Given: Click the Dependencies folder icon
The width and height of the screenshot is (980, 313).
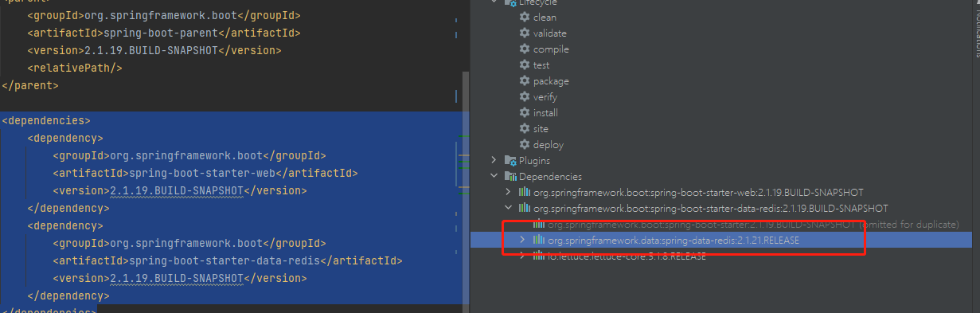Looking at the screenshot, I should point(511,176).
